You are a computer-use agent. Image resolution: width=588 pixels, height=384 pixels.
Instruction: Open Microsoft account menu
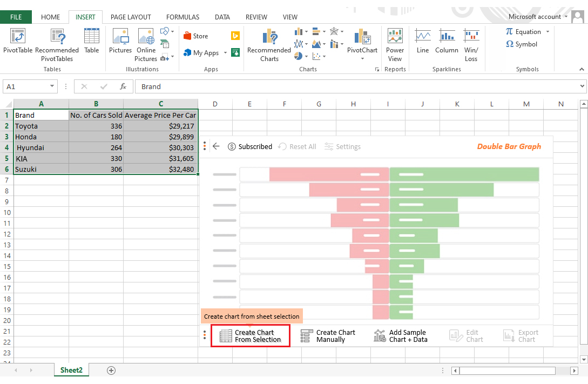pyautogui.click(x=538, y=17)
